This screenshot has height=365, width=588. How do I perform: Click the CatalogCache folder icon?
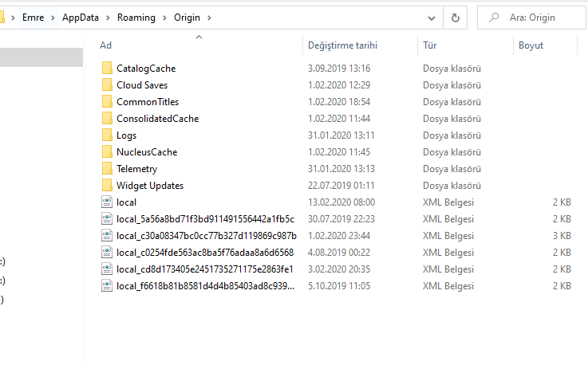tap(107, 69)
